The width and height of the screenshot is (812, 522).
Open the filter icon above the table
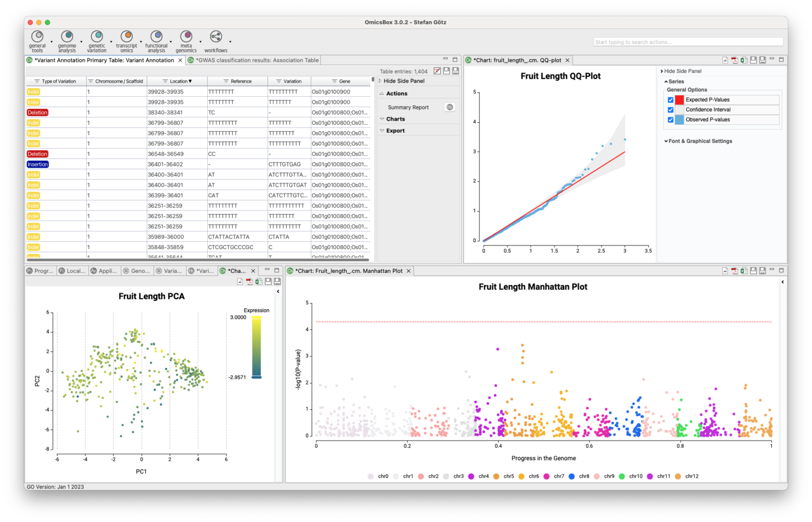coord(437,71)
